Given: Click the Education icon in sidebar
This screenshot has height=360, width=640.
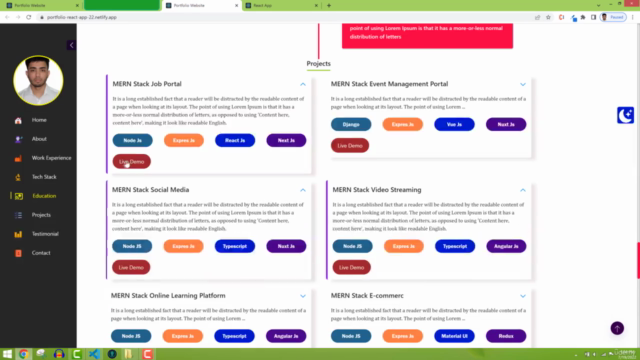Looking at the screenshot, I should click(x=18, y=196).
